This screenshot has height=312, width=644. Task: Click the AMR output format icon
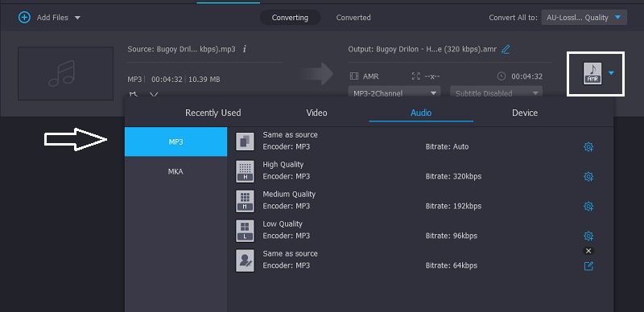coord(592,74)
